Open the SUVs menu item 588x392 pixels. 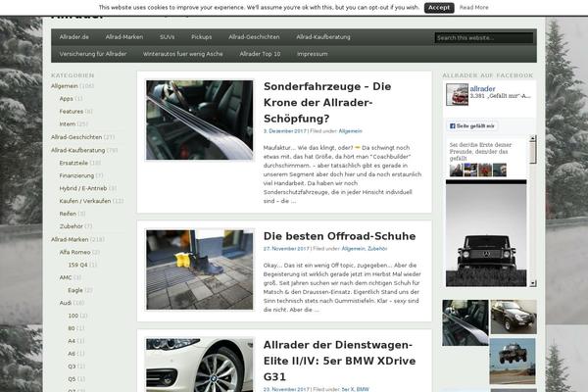coord(167,37)
